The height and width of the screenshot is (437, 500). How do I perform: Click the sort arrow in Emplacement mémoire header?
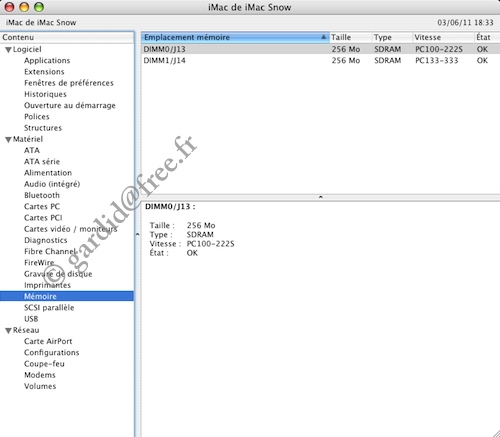323,37
